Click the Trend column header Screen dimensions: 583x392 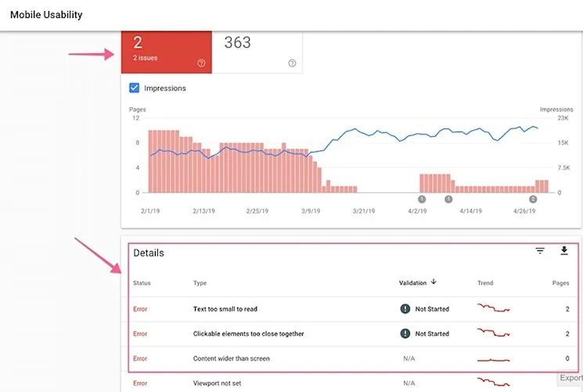485,283
